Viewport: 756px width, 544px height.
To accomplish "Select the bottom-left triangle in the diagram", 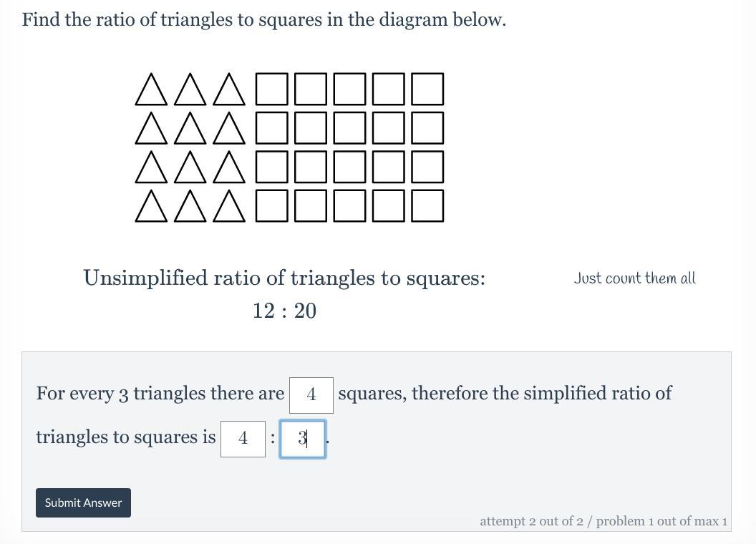I will [x=150, y=208].
